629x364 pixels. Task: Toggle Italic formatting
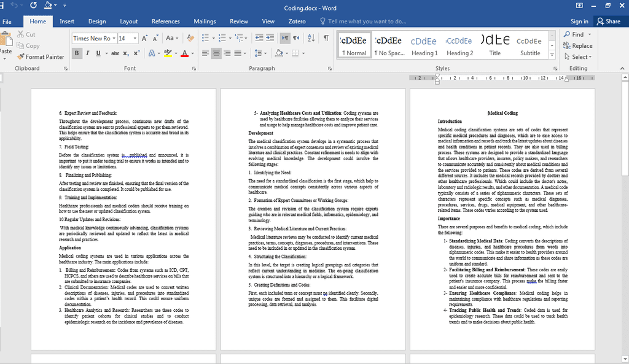coord(87,53)
